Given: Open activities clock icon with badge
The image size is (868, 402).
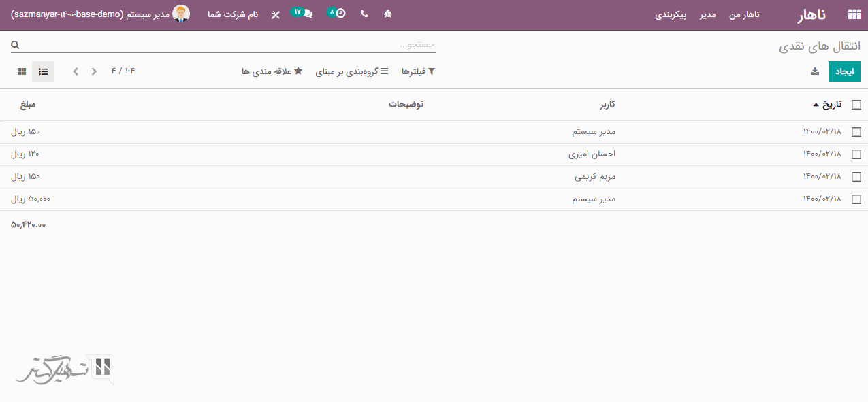Looking at the screenshot, I should pos(337,14).
